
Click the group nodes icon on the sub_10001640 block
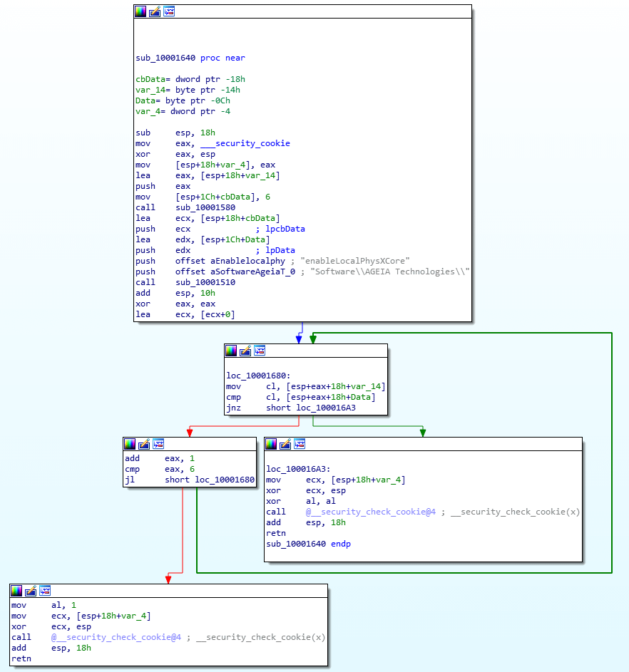coord(169,11)
